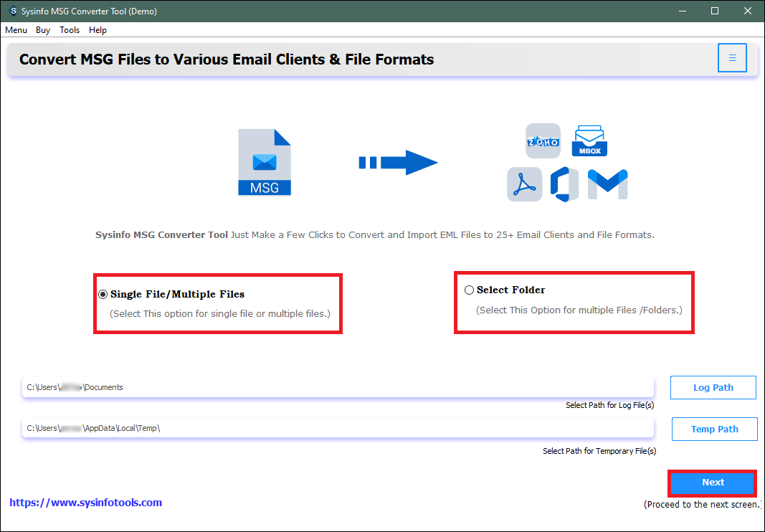
Task: Minimize the application window
Action: click(683, 11)
